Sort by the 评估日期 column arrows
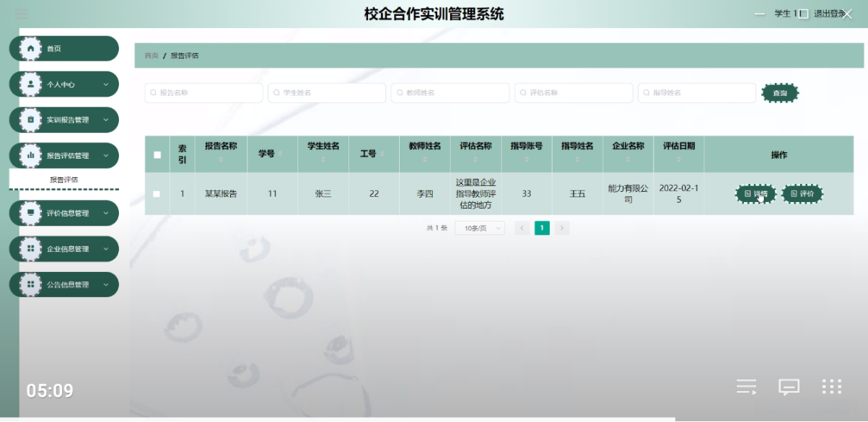This screenshot has width=868, height=422. [x=679, y=160]
